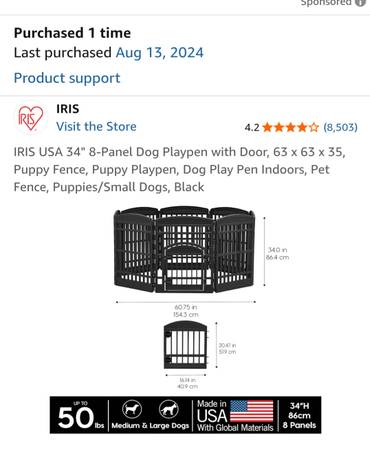The image size is (370, 450).
Task: Click the 50 lbs weight limit badge
Action: tap(80, 415)
